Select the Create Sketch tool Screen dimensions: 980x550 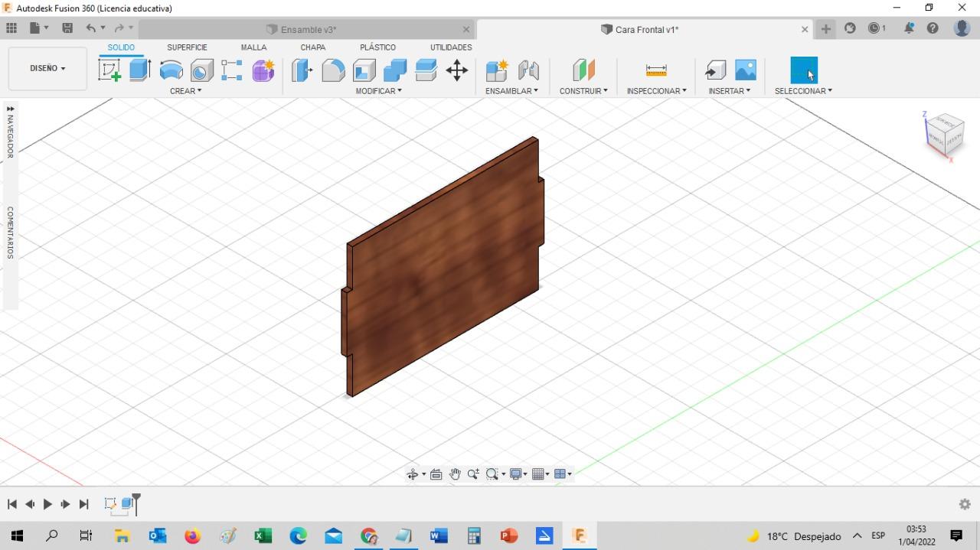(109, 70)
